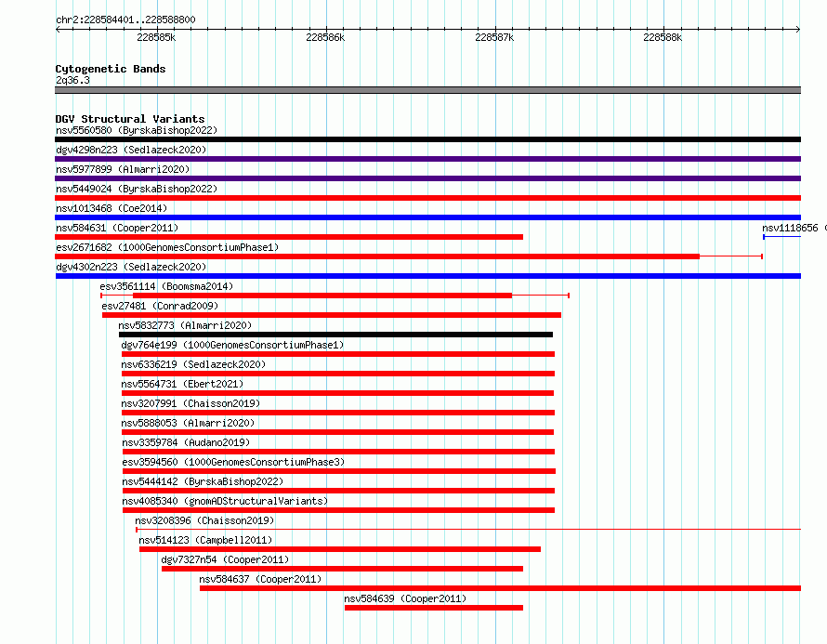This screenshot has width=827, height=644.
Task: Select the red esv27481 variant bar
Action: (x=332, y=315)
